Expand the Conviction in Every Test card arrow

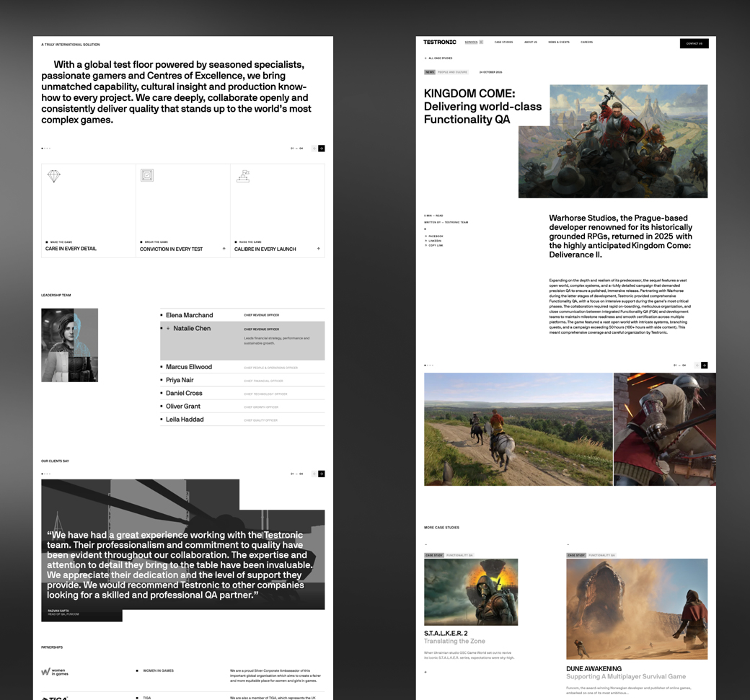[224, 249]
